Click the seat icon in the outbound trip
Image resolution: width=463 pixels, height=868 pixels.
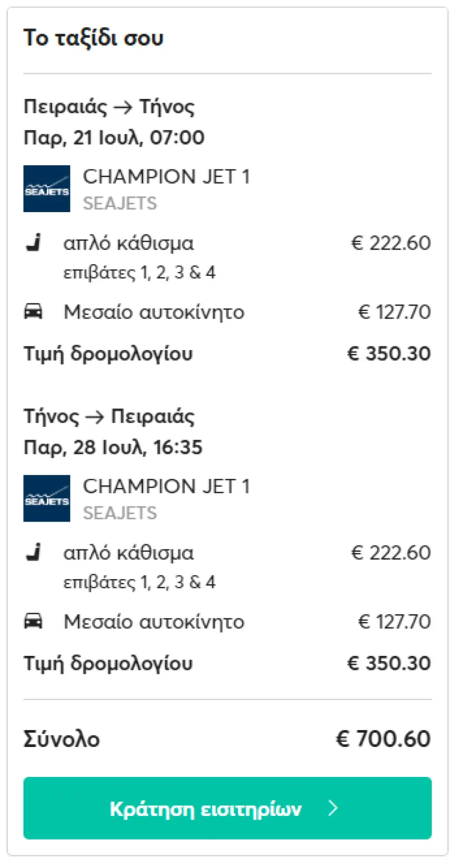[34, 243]
